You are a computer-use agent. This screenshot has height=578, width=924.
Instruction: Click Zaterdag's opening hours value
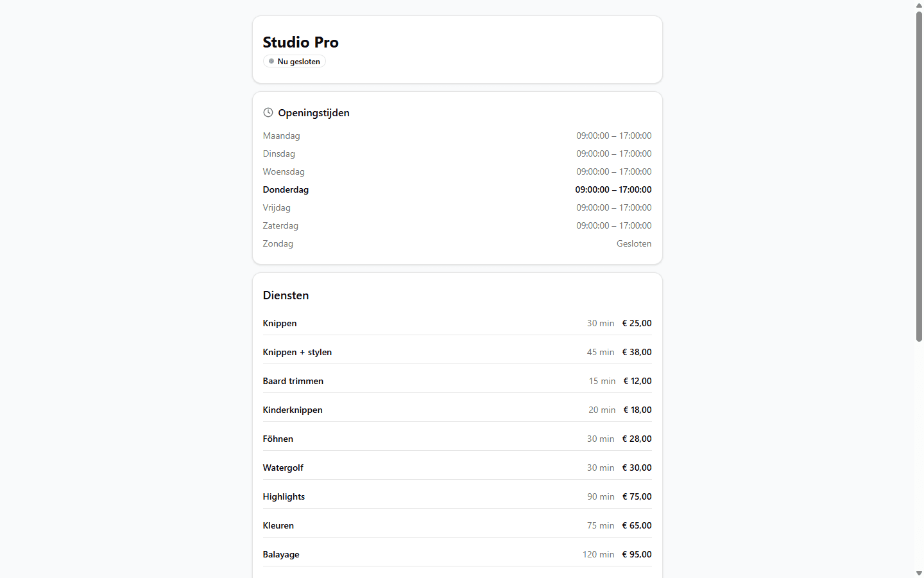click(614, 225)
